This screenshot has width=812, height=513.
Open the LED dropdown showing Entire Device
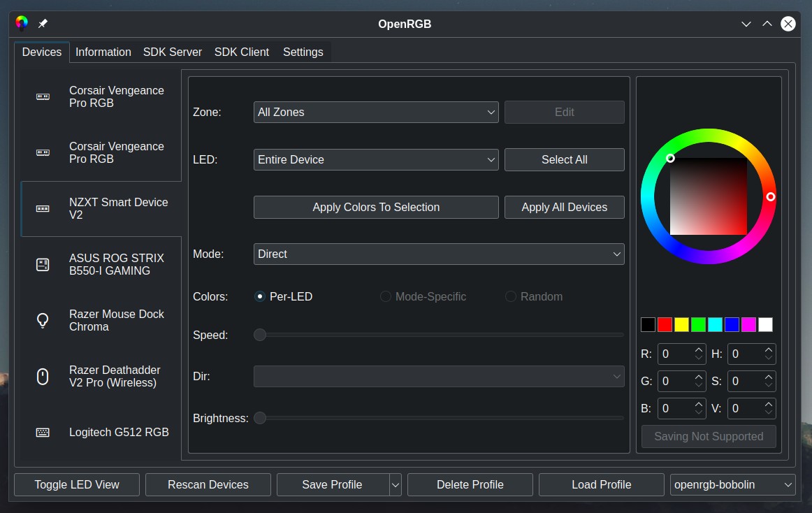click(x=376, y=159)
